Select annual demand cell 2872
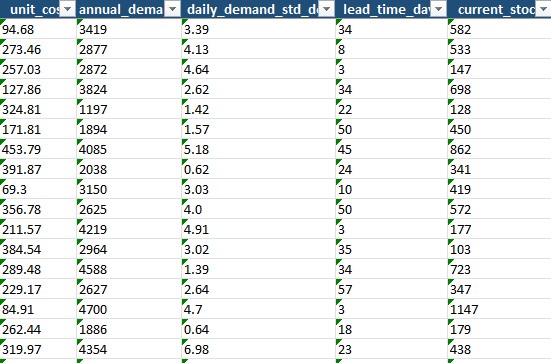551x363 pixels. tap(129, 69)
